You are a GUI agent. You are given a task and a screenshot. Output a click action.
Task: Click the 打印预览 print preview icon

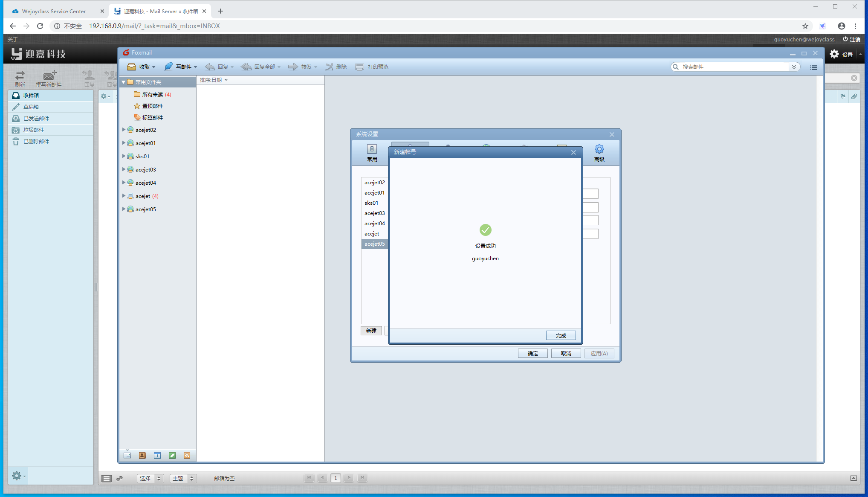click(x=359, y=67)
